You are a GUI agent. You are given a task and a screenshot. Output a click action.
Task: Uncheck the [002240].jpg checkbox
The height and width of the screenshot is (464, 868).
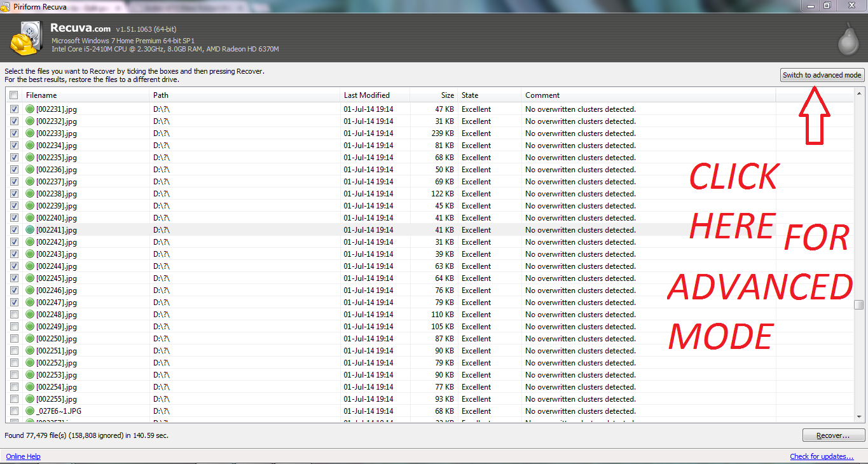coord(14,218)
